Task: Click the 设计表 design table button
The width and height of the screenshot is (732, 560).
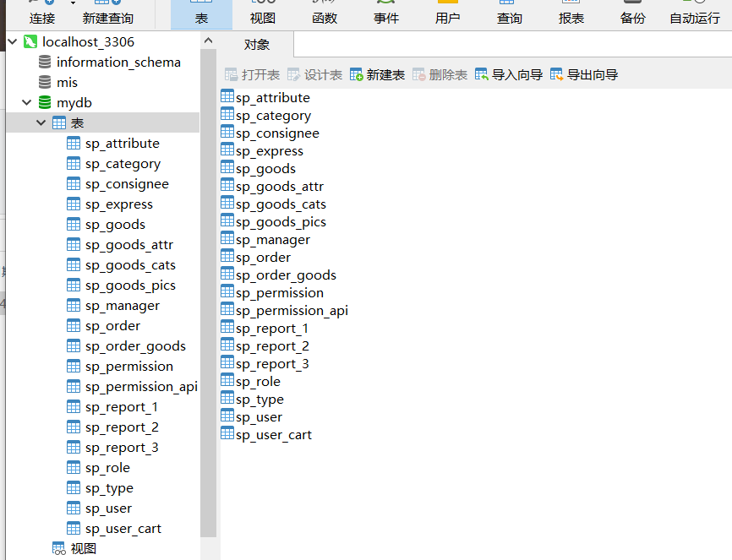Action: 314,74
